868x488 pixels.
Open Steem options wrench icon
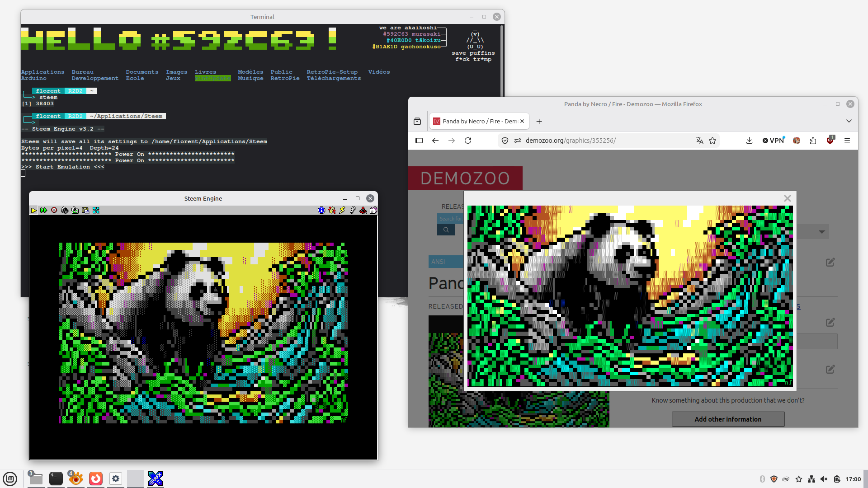coord(353,210)
